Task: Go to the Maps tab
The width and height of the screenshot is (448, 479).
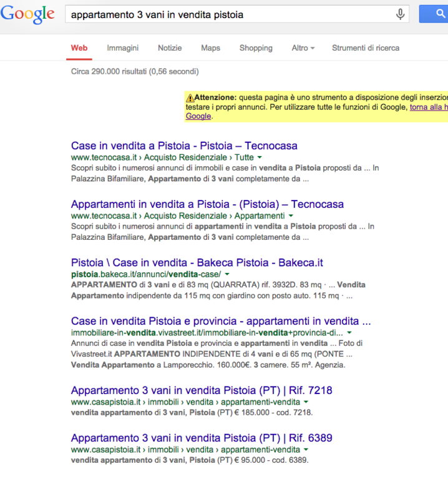Action: click(210, 48)
